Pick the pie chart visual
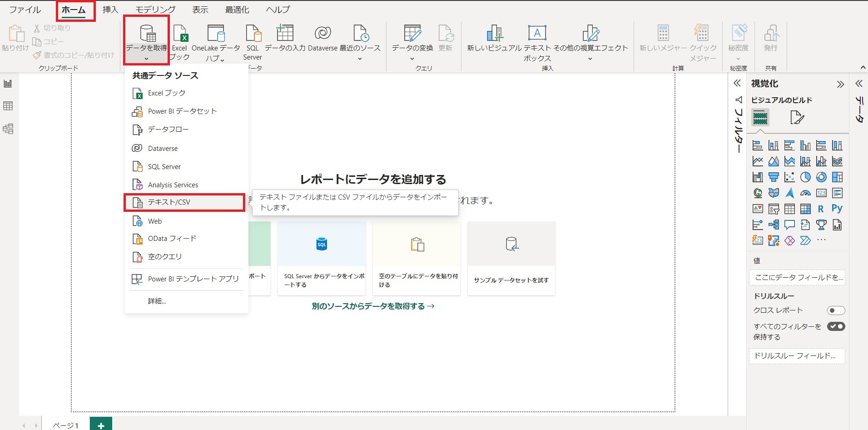This screenshot has height=430, width=868. 805,177
